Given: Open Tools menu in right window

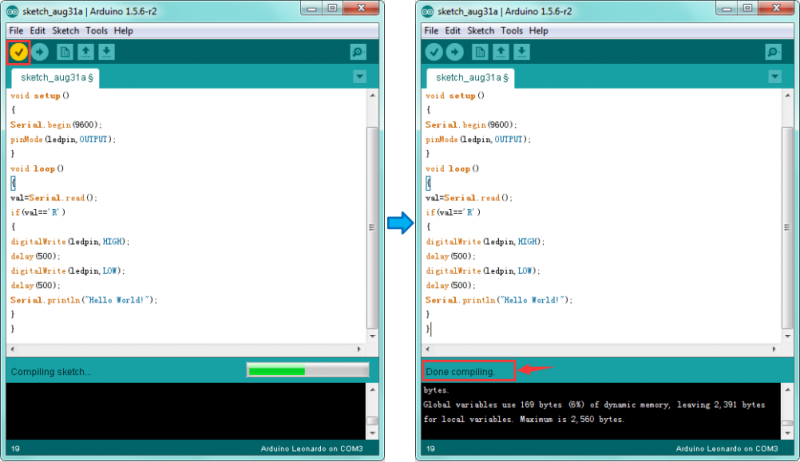Looking at the screenshot, I should point(512,31).
